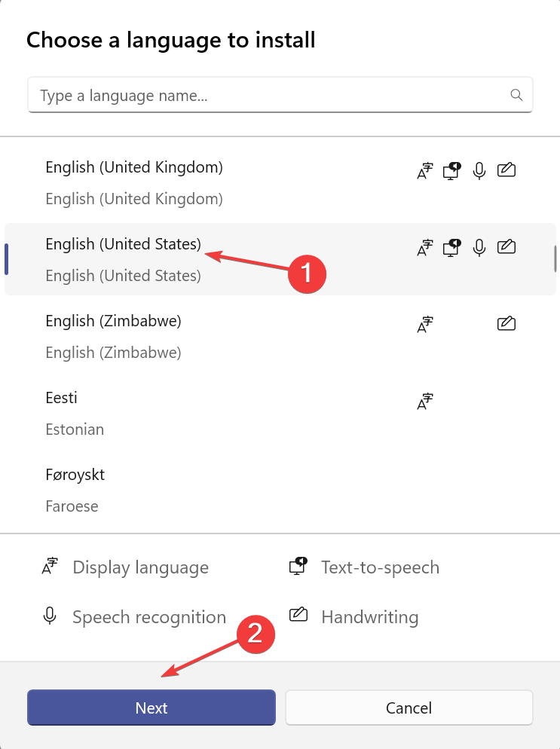Click the Display language icon next to English (United Kingdom)
Image resolution: width=560 pixels, height=749 pixels.
point(424,170)
